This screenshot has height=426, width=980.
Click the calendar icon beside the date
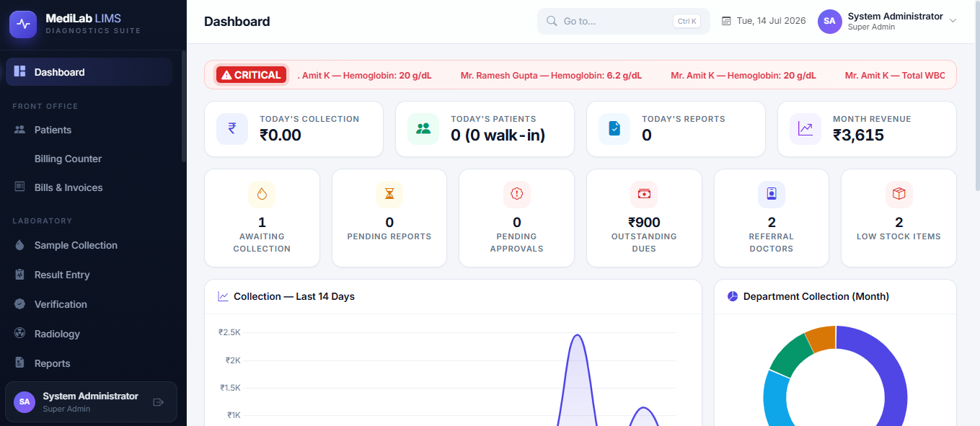pos(726,21)
